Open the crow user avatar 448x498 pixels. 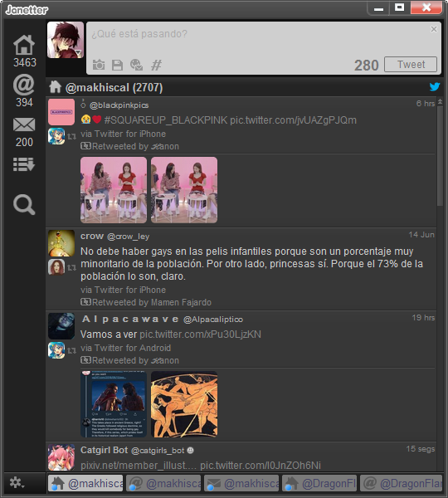pos(61,243)
